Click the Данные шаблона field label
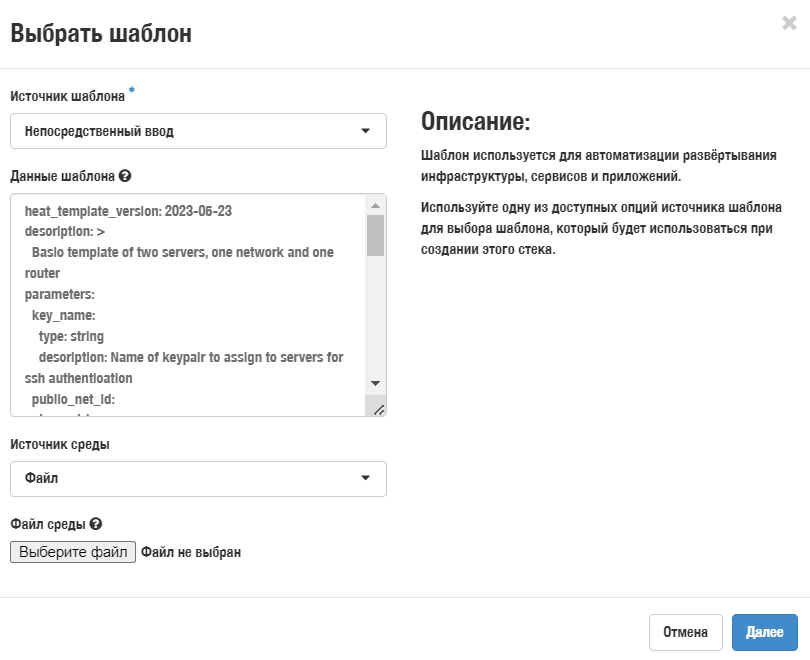Image resolution: width=810 pixels, height=660 pixels. (62, 176)
